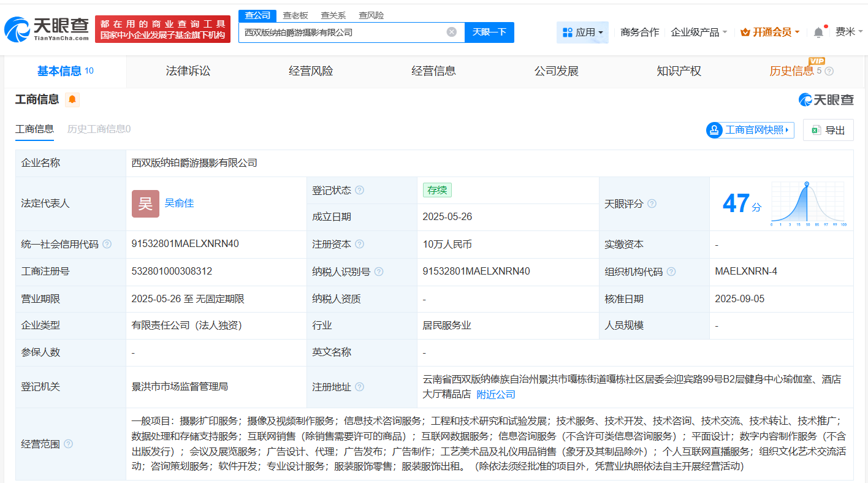868x483 pixels.
Task: Clear the search box with the × icon
Action: (x=452, y=32)
